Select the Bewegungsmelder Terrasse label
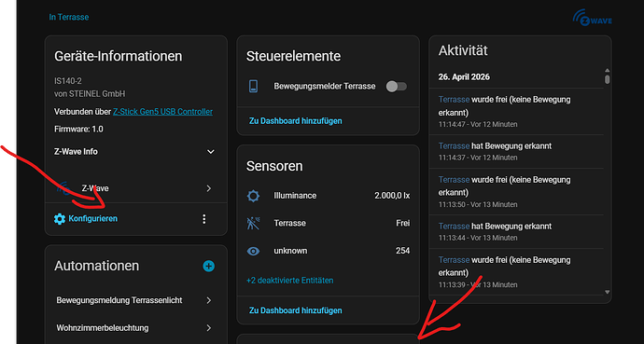 (325, 86)
